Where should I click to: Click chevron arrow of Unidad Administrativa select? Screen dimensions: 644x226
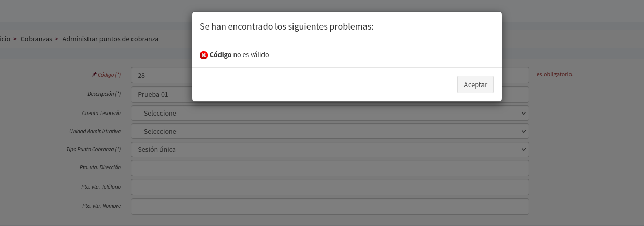pos(523,132)
